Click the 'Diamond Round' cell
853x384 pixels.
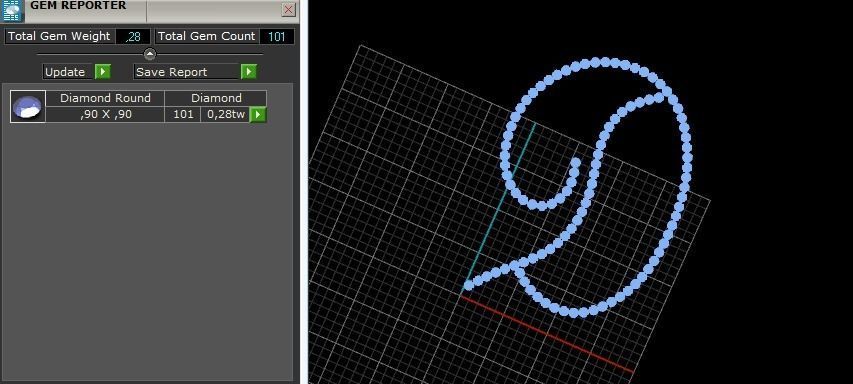105,98
